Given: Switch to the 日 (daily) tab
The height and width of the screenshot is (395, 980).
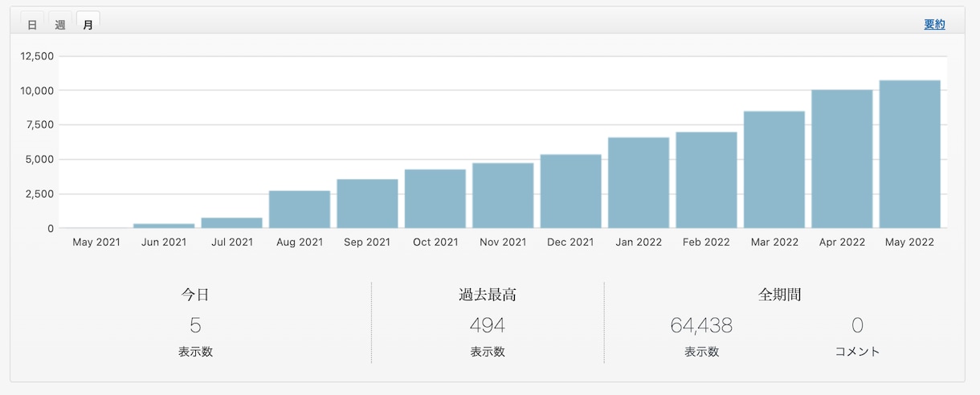Looking at the screenshot, I should tap(32, 24).
